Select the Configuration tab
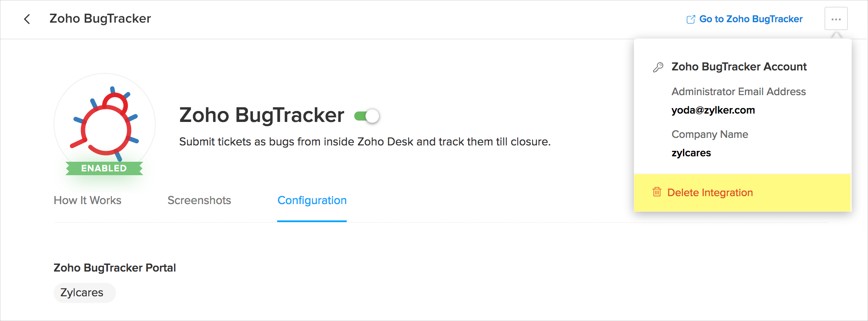This screenshot has width=868, height=321. click(x=312, y=200)
